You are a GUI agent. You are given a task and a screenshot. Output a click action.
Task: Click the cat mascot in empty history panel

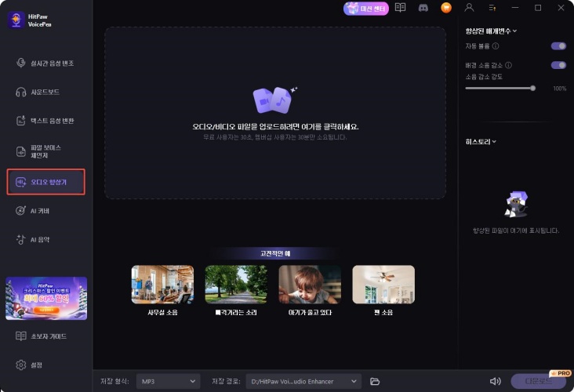click(x=515, y=205)
